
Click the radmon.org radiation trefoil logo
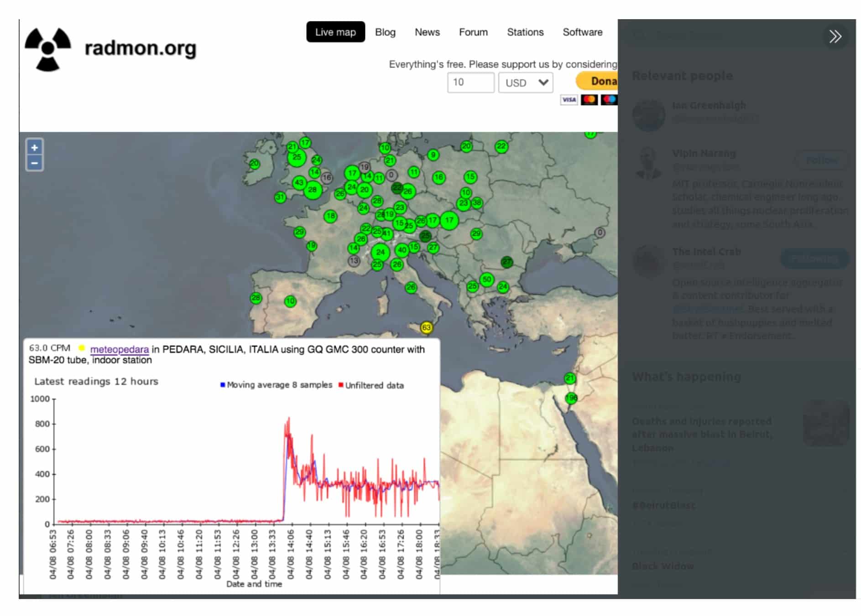[48, 49]
